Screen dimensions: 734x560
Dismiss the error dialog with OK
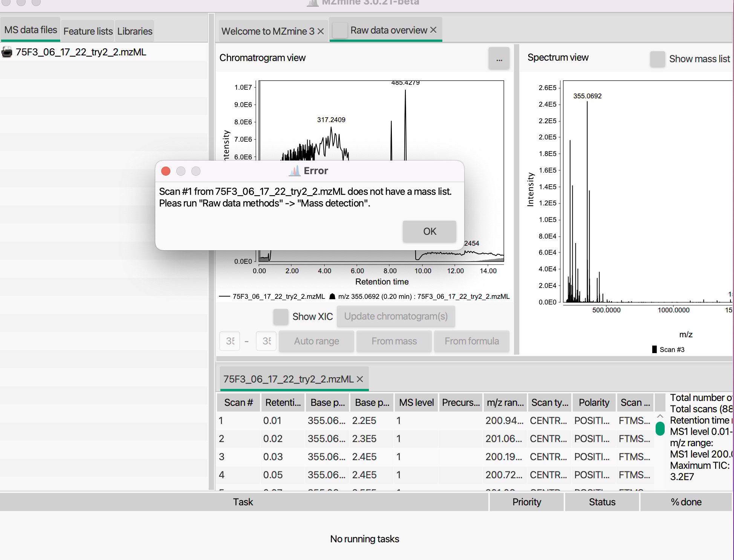click(429, 231)
